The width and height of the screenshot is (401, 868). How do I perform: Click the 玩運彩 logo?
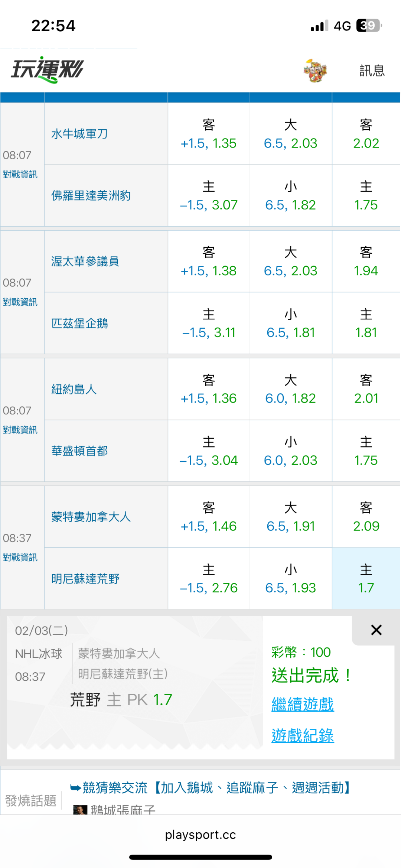pos(47,69)
